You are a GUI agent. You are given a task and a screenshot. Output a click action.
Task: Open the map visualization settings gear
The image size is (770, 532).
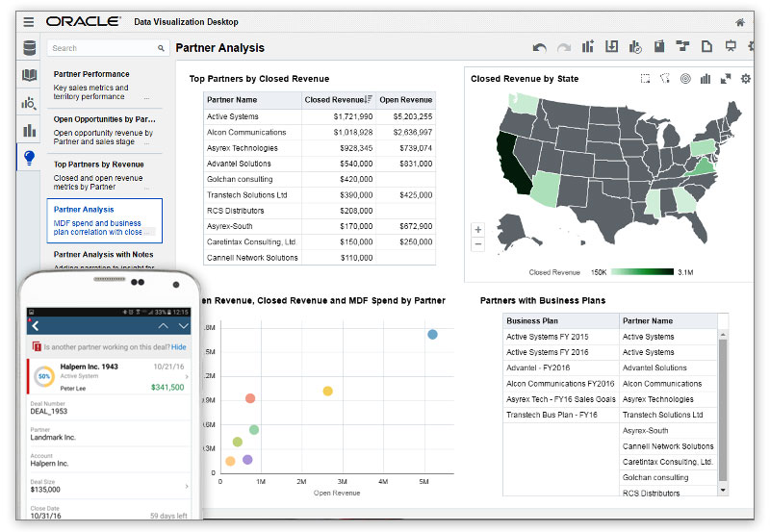pyautogui.click(x=745, y=79)
